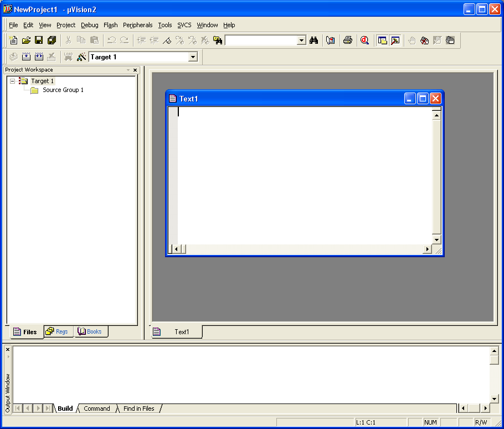Click the Redo arrow icon
The height and width of the screenshot is (429, 504).
point(125,40)
